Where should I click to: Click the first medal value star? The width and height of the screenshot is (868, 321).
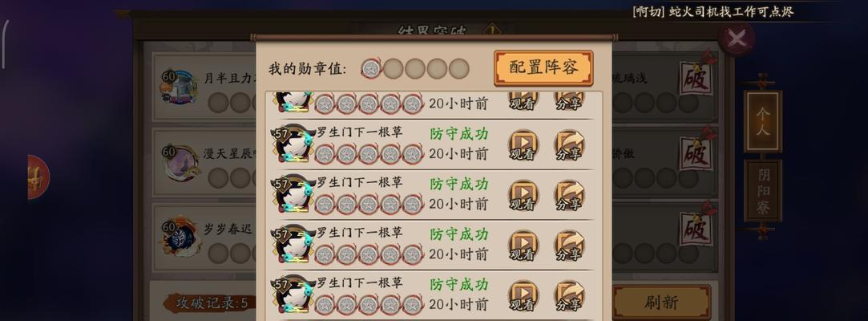(371, 69)
